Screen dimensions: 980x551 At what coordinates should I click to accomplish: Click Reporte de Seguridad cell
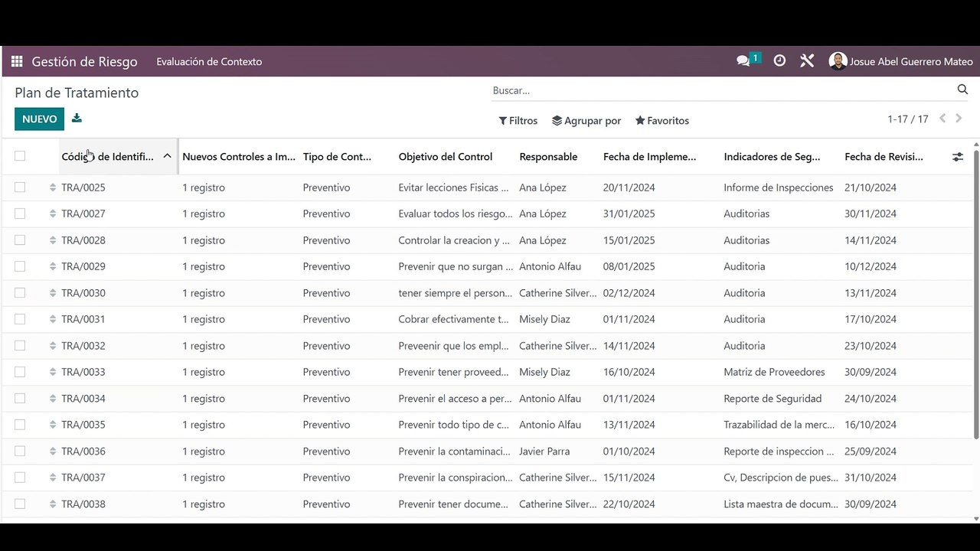(x=773, y=399)
